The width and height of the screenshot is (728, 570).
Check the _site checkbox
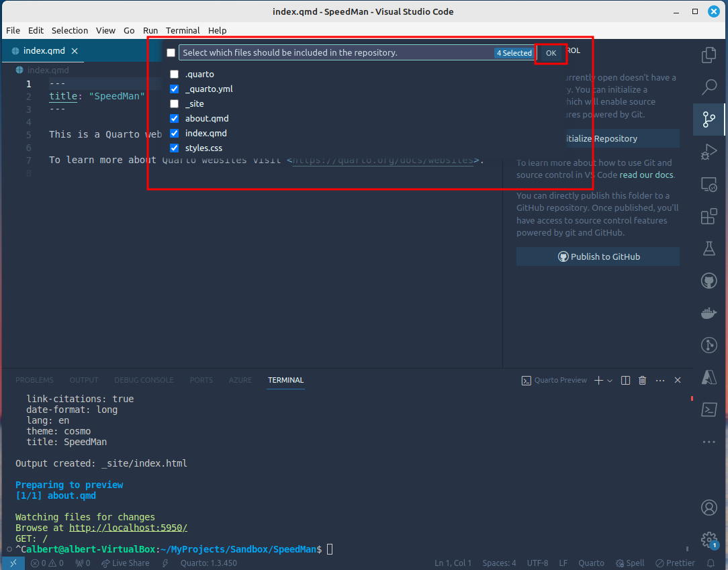174,104
